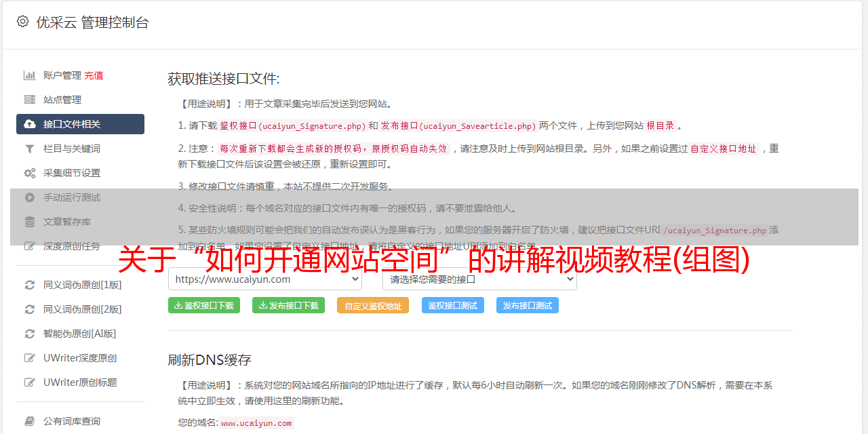Screen dimensions: 868x434
Task: Click the red 充值 recharge link
Action: 94,75
